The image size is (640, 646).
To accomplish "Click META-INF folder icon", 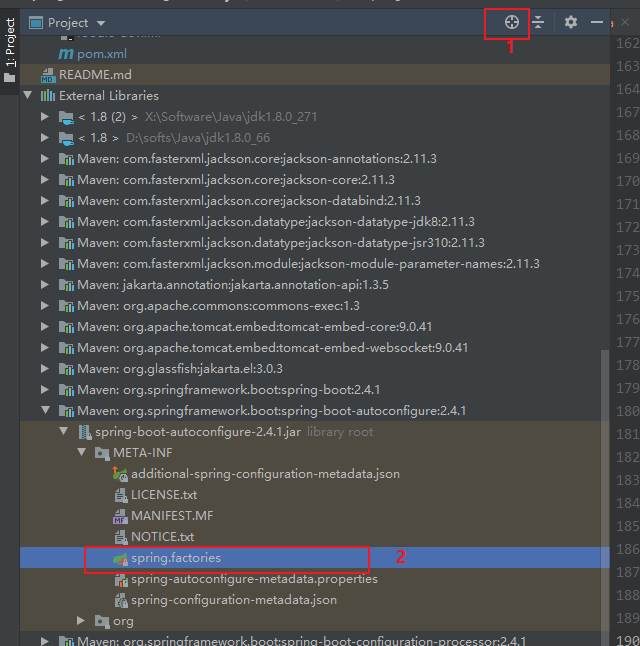I will [x=102, y=453].
